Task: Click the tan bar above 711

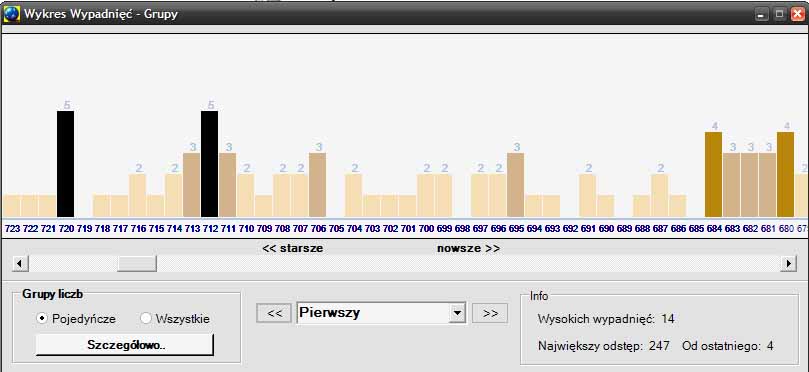Action: [x=228, y=185]
